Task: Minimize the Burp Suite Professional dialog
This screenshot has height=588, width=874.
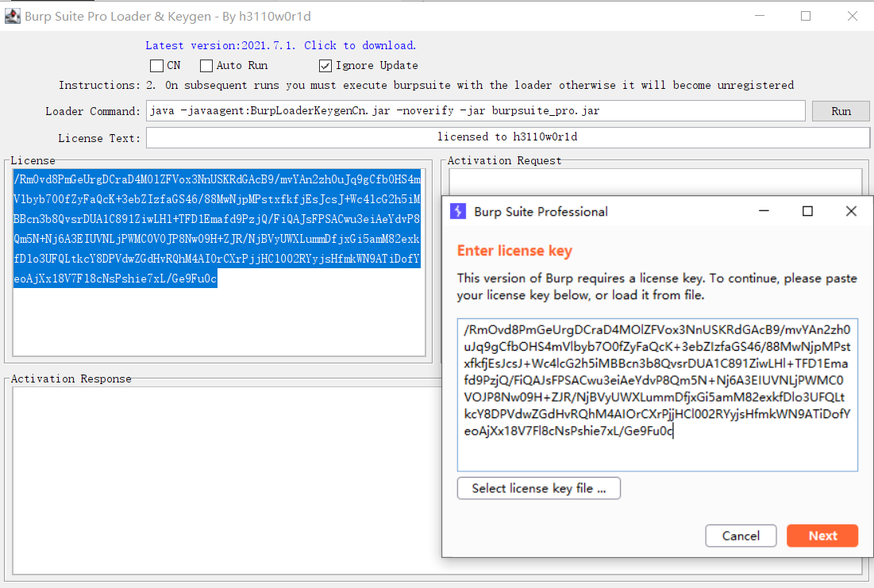Action: (x=764, y=211)
